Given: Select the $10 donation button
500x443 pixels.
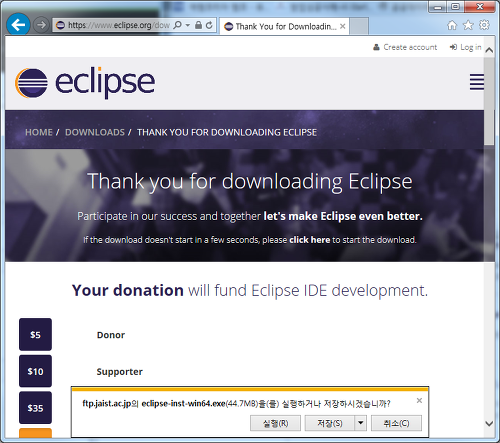Looking at the screenshot, I should tap(35, 371).
